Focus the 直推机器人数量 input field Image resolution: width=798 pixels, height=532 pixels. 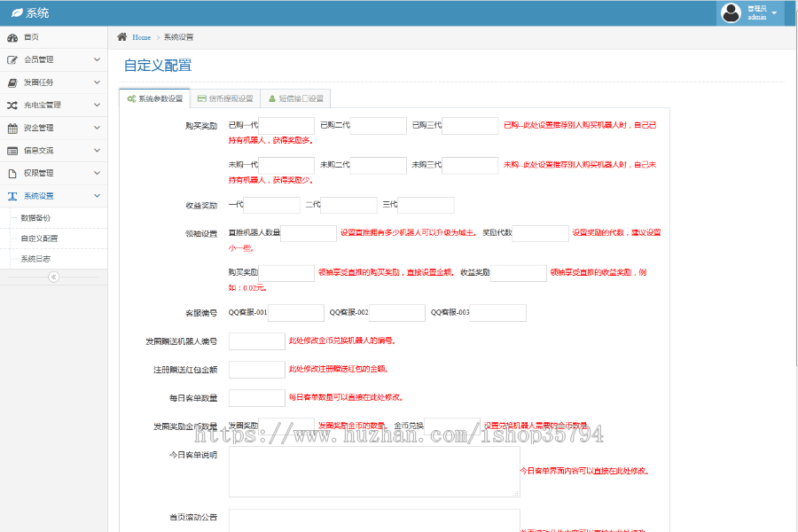(309, 234)
